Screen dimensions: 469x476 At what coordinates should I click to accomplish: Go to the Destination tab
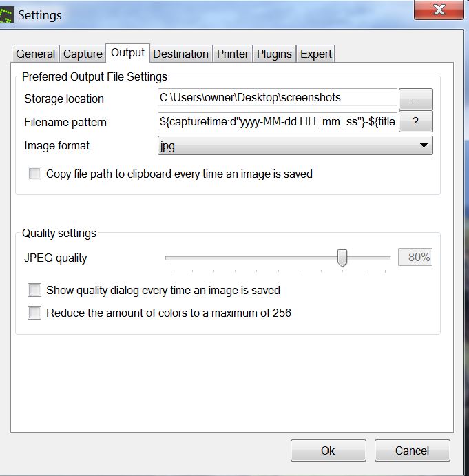coord(180,54)
